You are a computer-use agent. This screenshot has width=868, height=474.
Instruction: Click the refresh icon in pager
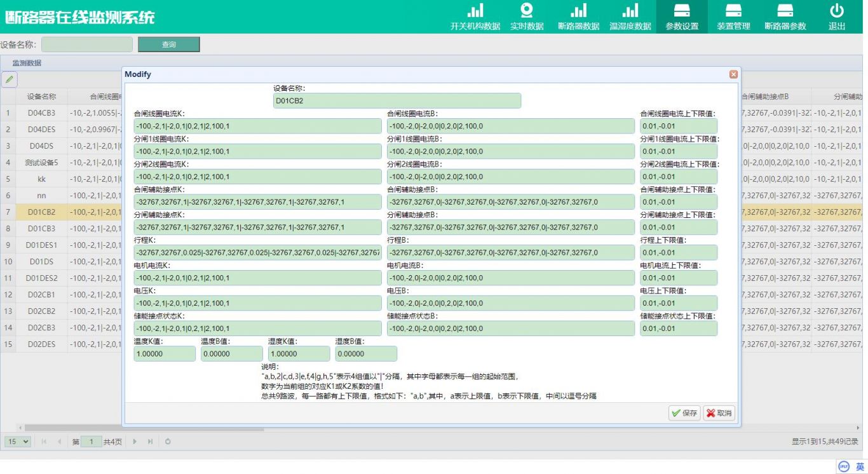[168, 441]
